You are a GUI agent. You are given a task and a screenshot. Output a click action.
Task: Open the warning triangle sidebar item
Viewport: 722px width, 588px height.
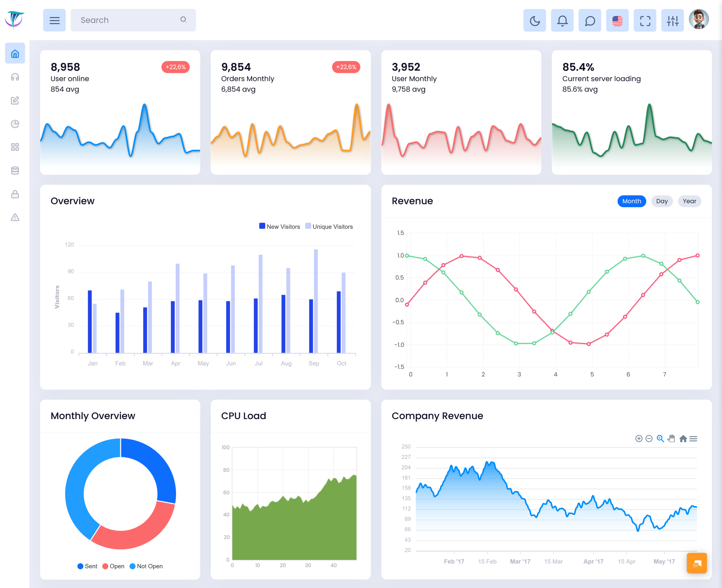click(15, 217)
